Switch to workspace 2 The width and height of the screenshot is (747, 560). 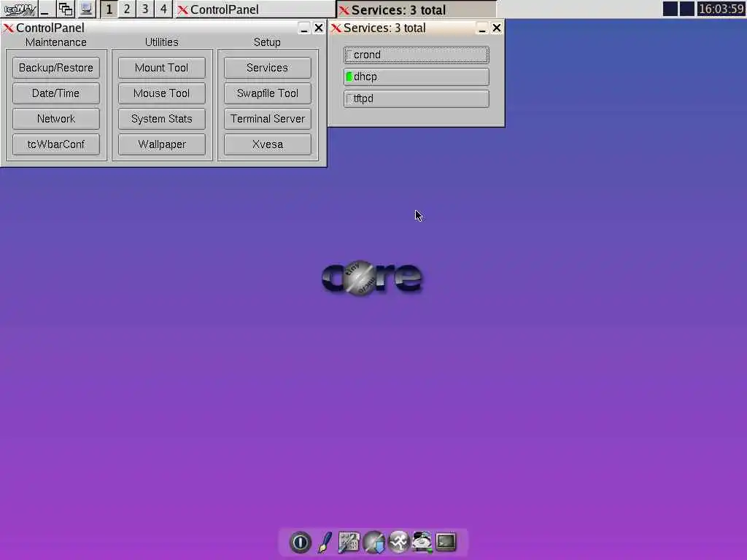click(127, 9)
